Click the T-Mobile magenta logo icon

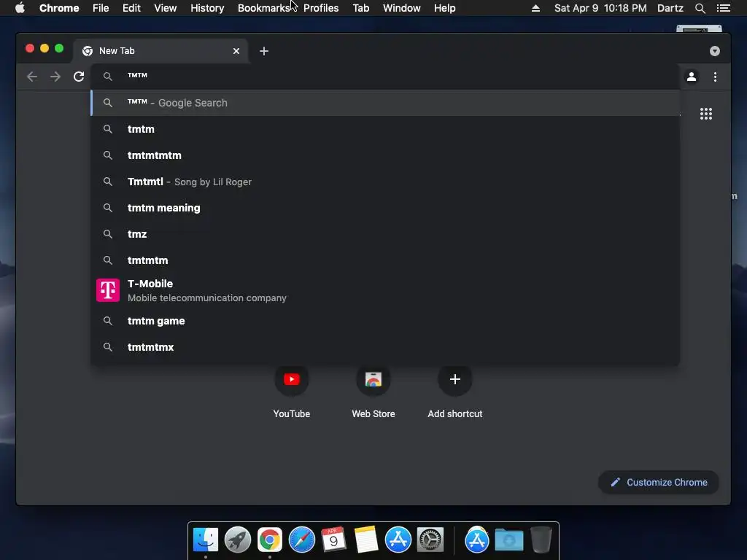pos(108,290)
